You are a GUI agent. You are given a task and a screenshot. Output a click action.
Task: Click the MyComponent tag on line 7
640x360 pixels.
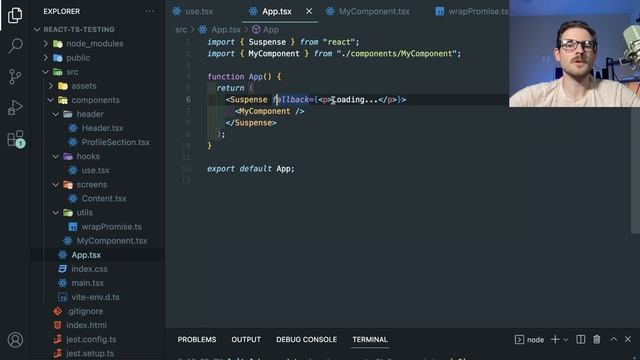[264, 111]
